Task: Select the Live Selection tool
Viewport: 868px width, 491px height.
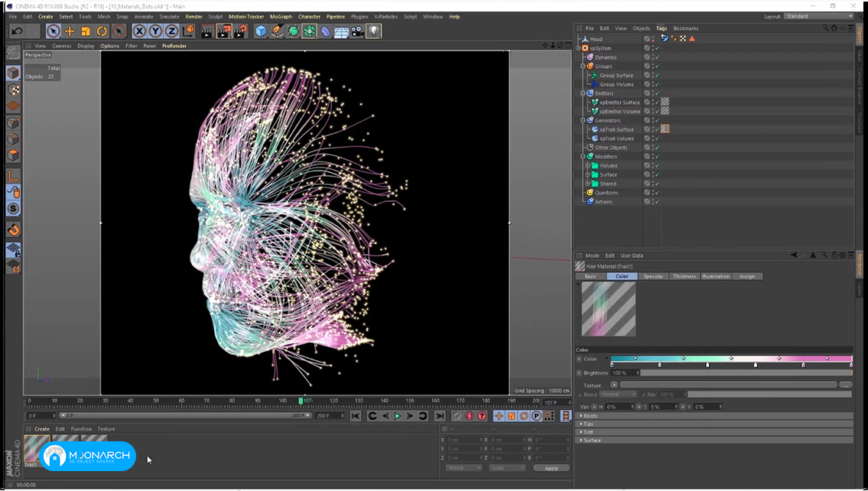Action: (x=54, y=31)
